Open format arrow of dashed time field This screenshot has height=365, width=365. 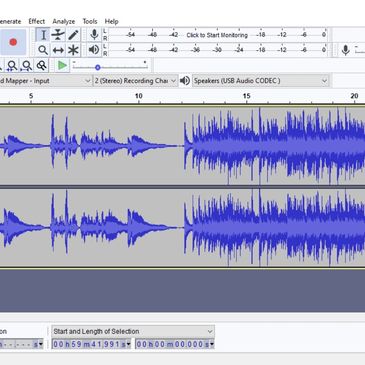[x=41, y=344]
